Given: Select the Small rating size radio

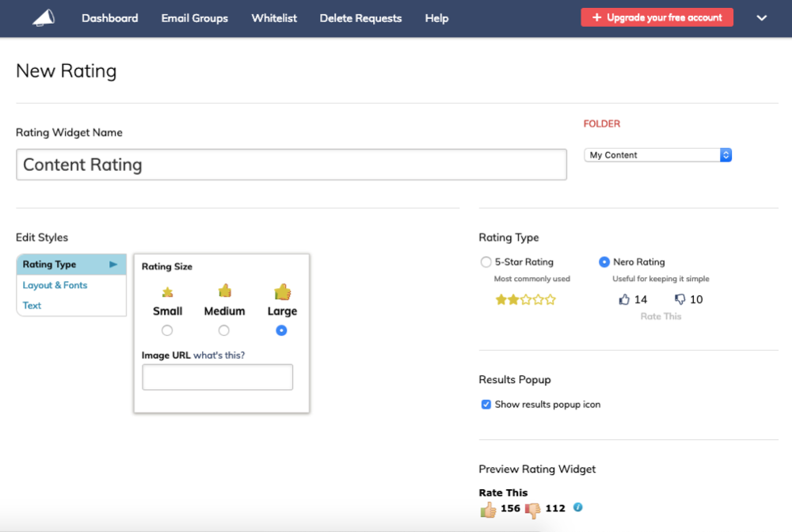Looking at the screenshot, I should [167, 330].
